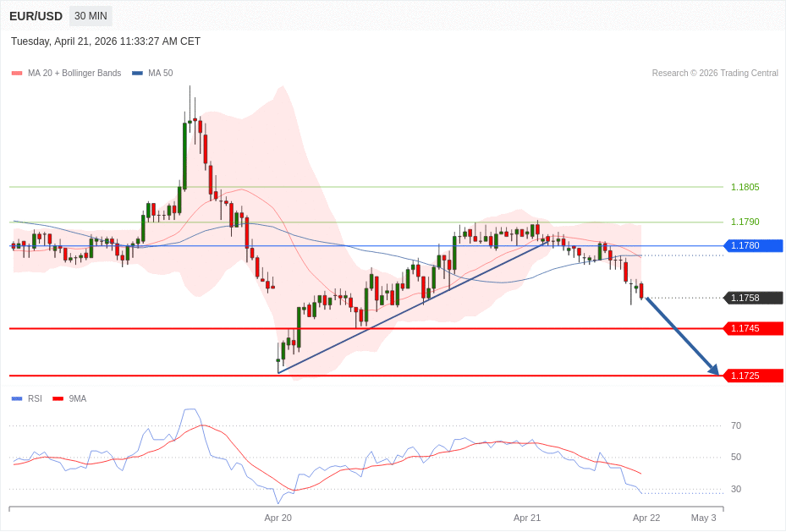
Task: Click the May 3 label on the time axis
Action: pos(703,518)
